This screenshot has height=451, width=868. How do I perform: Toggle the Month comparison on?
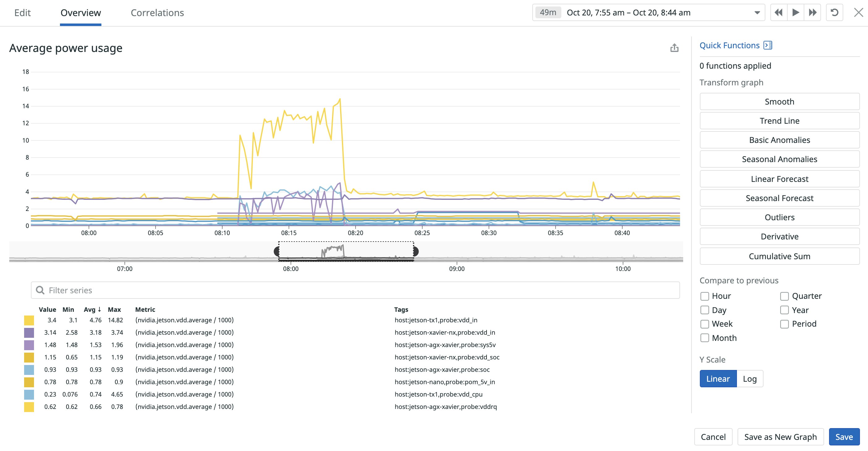(x=705, y=338)
